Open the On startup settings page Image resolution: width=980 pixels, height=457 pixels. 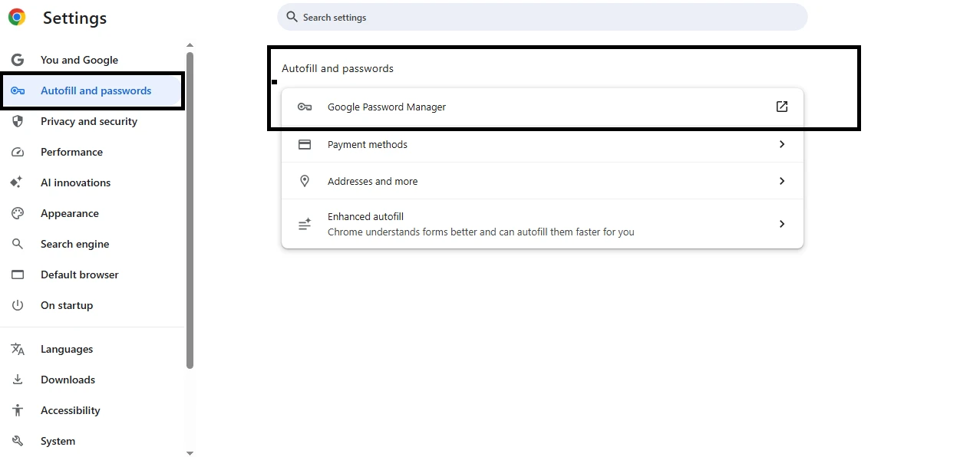click(67, 305)
